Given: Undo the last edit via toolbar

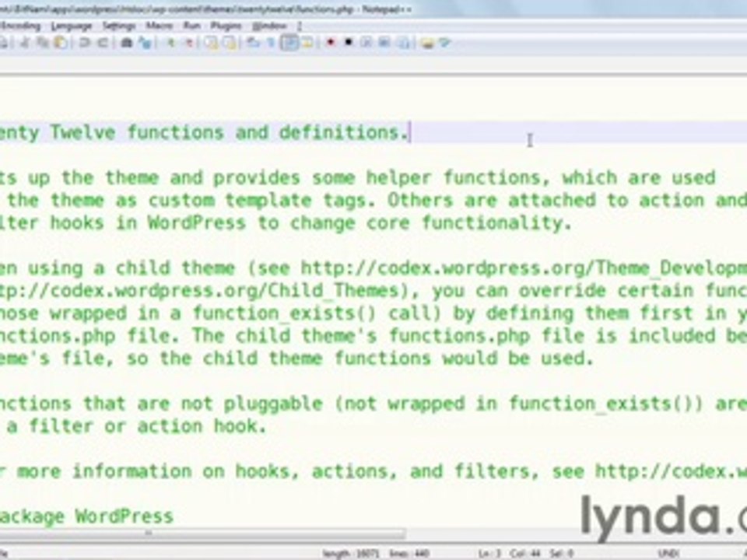Looking at the screenshot, I should click(x=84, y=43).
